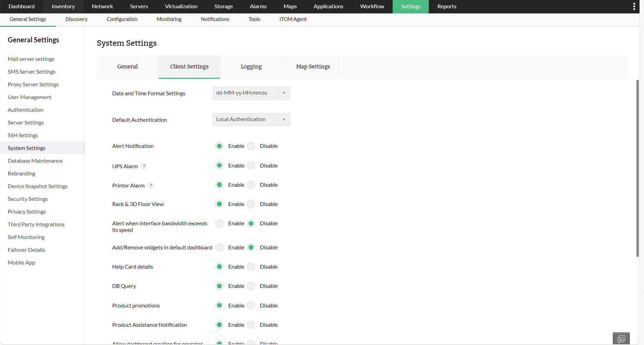Disable UPS Alarm radio button

(x=251, y=165)
